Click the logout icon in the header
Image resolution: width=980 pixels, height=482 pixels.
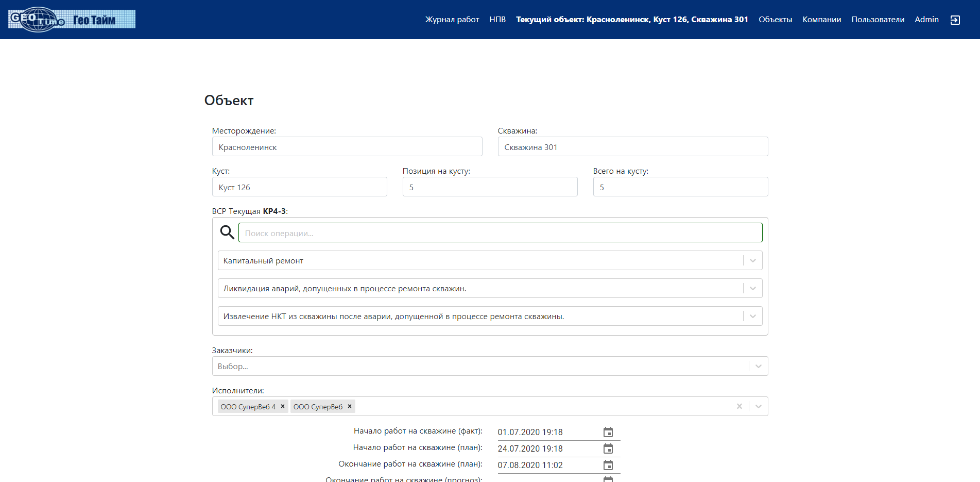point(955,20)
